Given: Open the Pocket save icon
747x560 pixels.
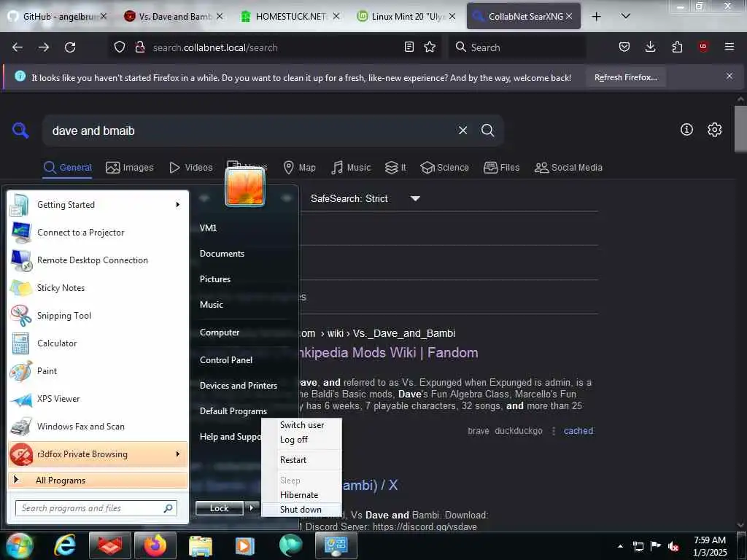Looking at the screenshot, I should pyautogui.click(x=624, y=47).
